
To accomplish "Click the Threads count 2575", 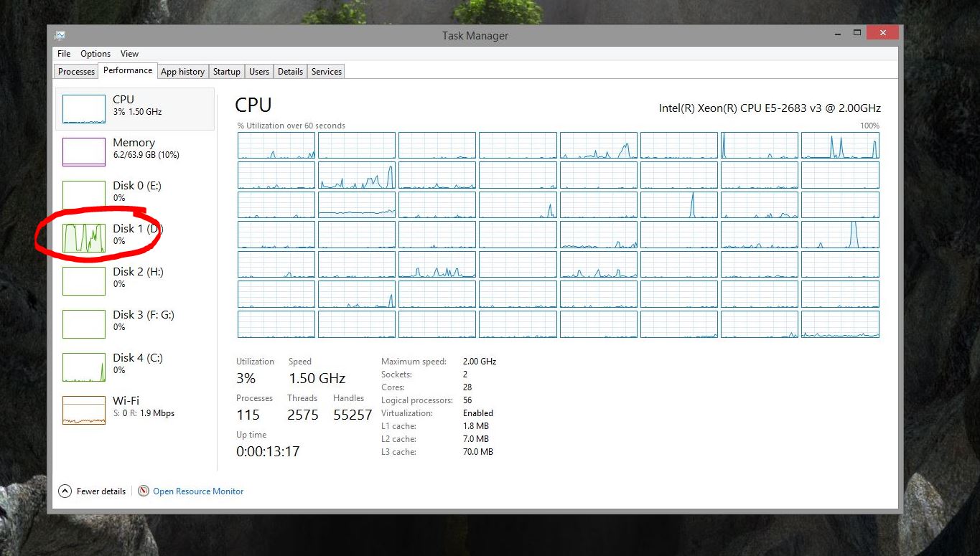I will [x=303, y=415].
